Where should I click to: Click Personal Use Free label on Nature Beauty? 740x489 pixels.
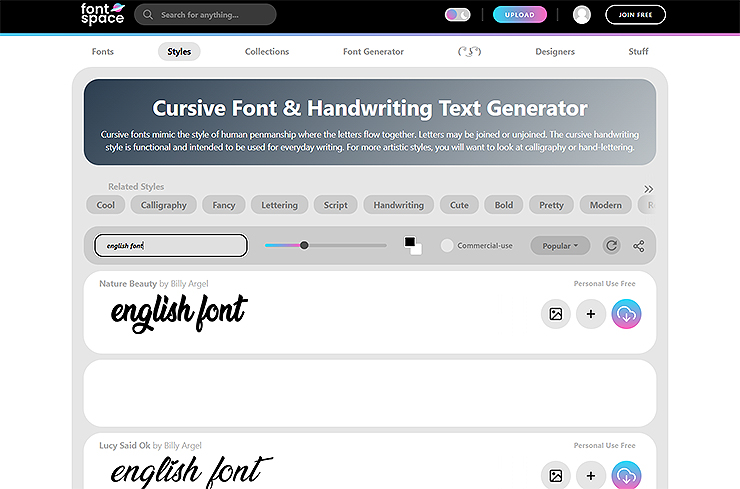click(x=605, y=284)
